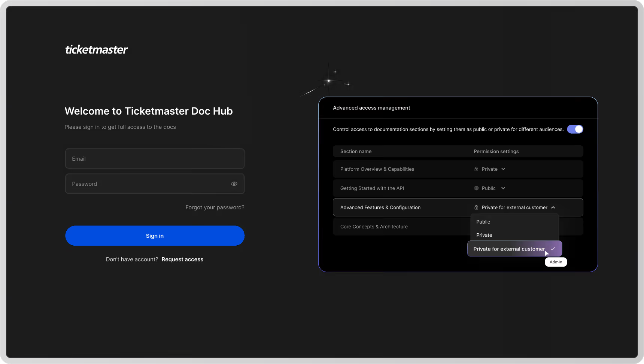Click the checkmark on the selected option
This screenshot has width=644, height=364.
point(553,249)
